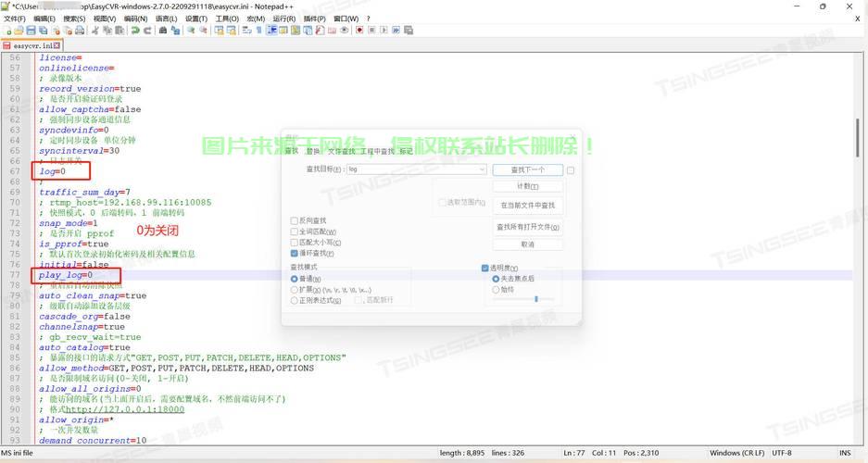The image size is (868, 463).
Task: Click the Playback macro toolbar icon
Action: pyautogui.click(x=384, y=31)
